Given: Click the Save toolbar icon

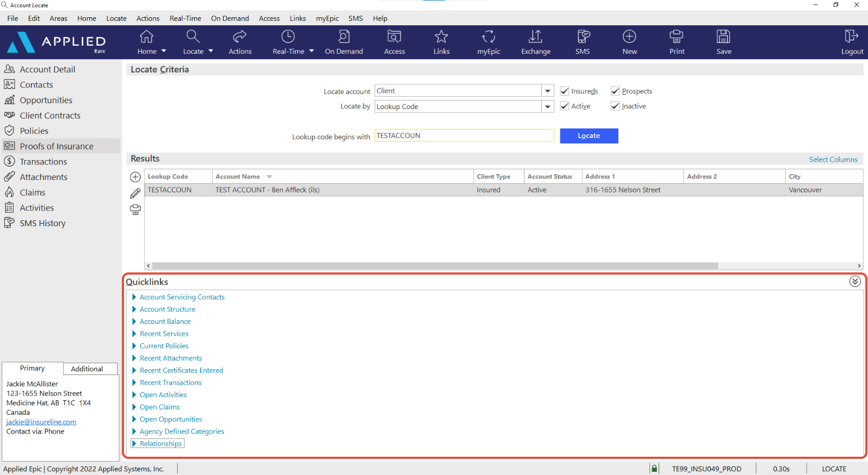Looking at the screenshot, I should pyautogui.click(x=724, y=37).
